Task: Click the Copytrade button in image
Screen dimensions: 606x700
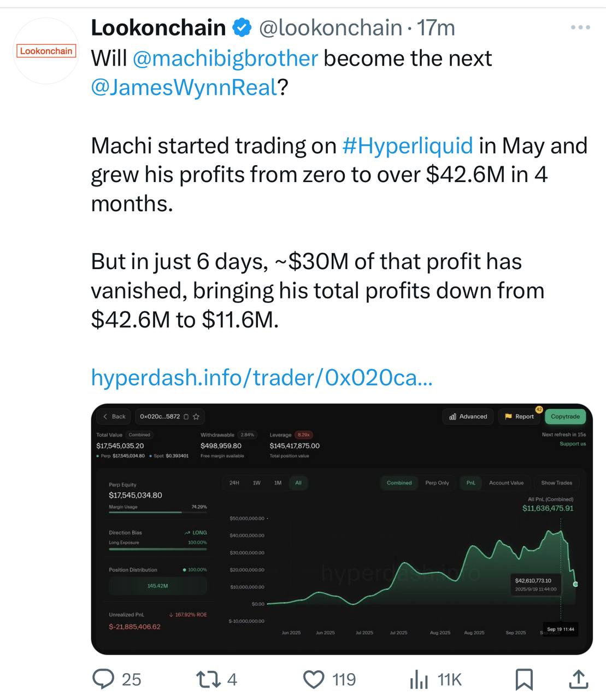Action: click(x=565, y=417)
